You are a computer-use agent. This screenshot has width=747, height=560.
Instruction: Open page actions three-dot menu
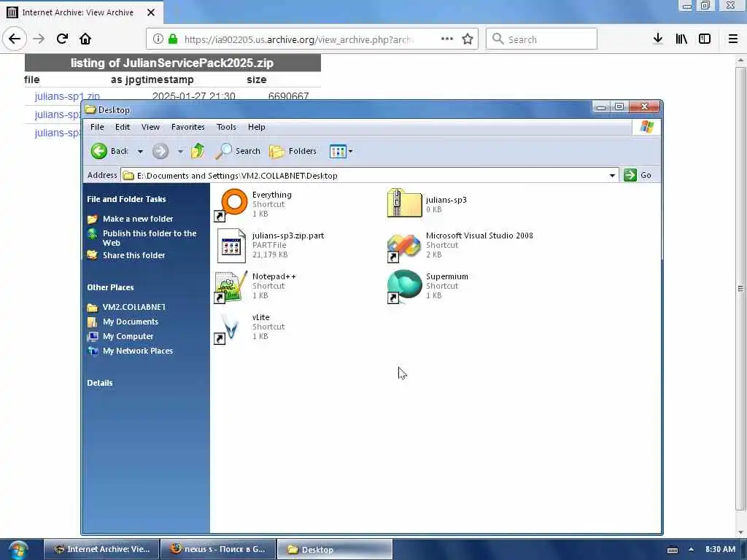[x=447, y=39]
